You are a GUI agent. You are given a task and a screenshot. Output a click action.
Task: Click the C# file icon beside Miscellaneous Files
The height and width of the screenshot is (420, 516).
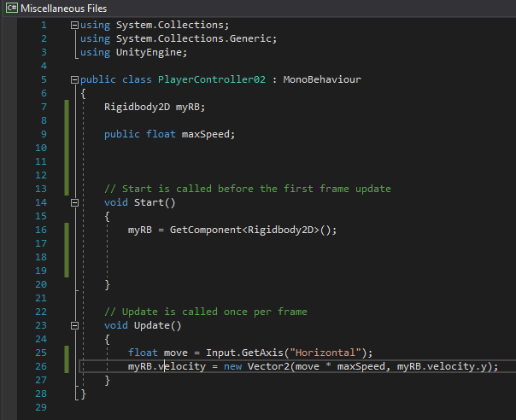click(x=12, y=8)
